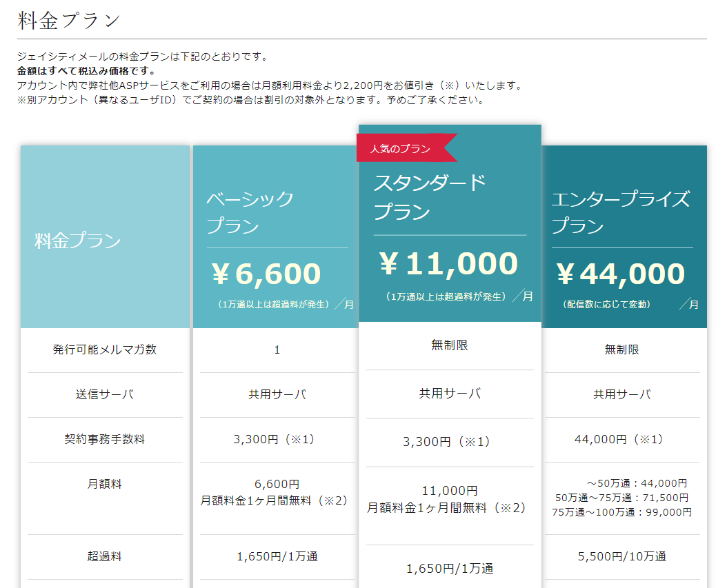This screenshot has height=588, width=727.
Task: Click the red 人気のプラン ribbon badge
Action: [x=401, y=148]
